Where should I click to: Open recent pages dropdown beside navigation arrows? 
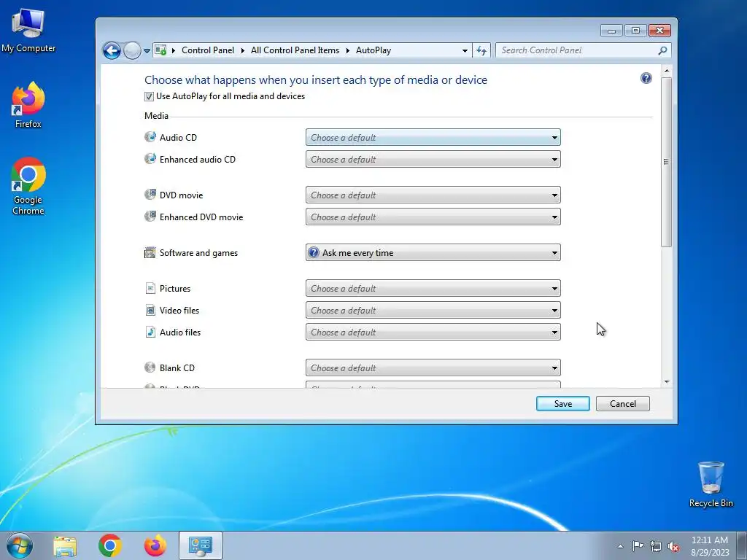coord(147,50)
